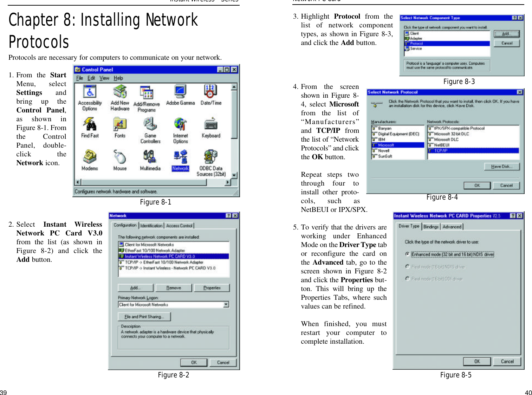
Task: Open the Multimedia icon
Action: coord(150,161)
